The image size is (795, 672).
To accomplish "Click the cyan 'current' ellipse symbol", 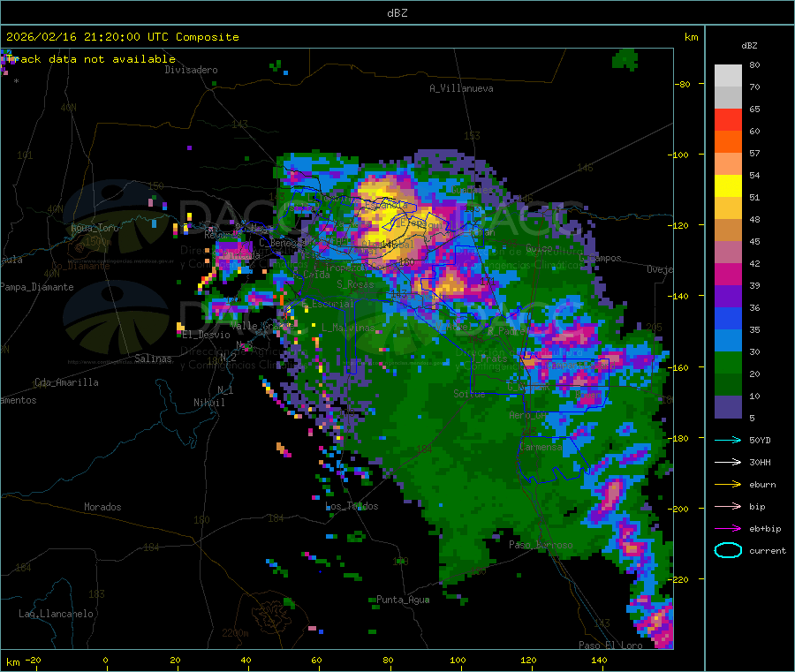I will (728, 550).
